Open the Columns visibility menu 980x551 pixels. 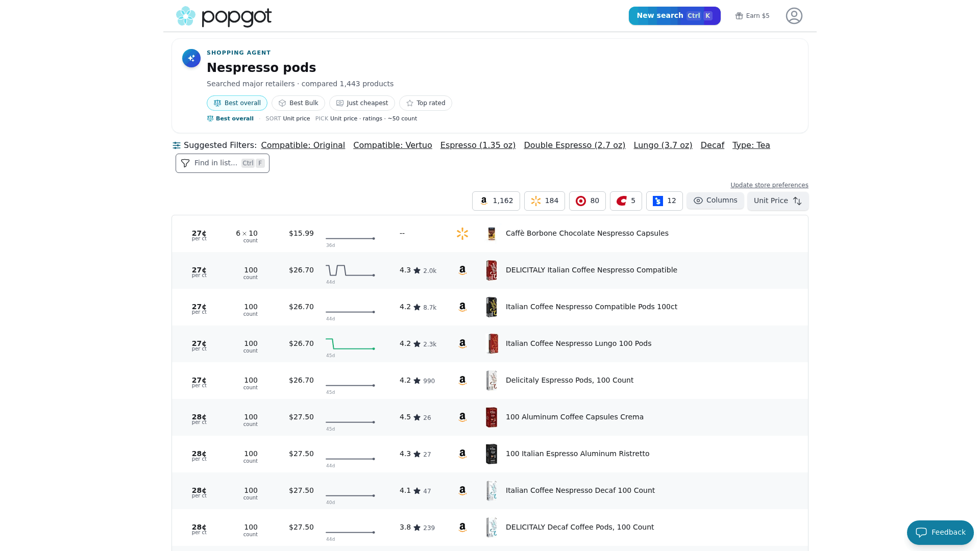pos(715,201)
